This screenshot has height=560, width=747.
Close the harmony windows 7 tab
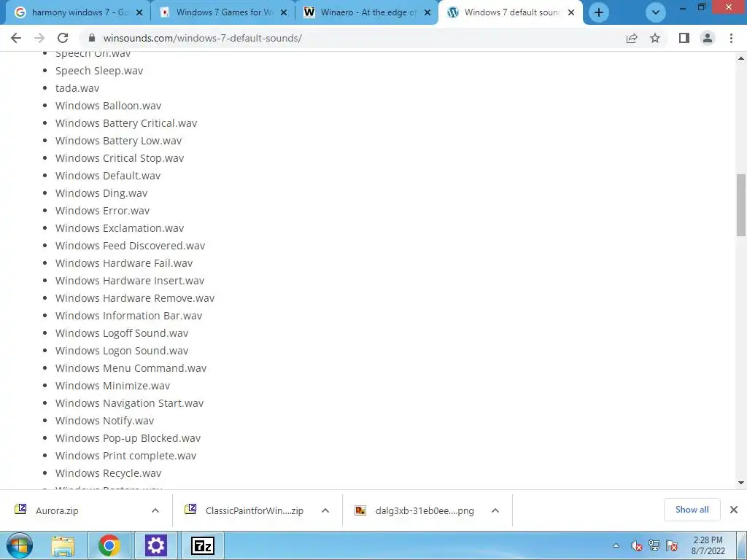pyautogui.click(x=139, y=13)
